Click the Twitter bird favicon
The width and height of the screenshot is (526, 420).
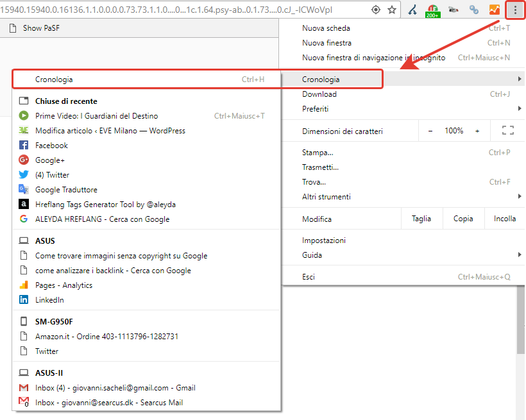tap(24, 175)
